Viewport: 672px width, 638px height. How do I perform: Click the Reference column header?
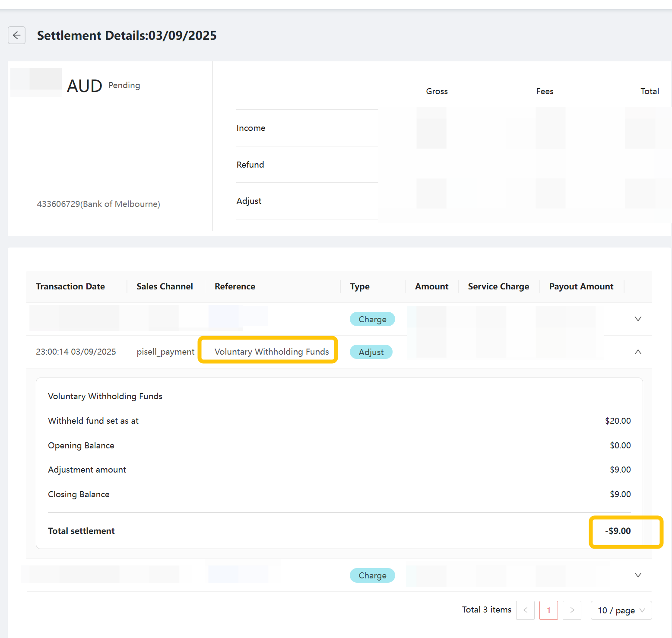pos(235,286)
